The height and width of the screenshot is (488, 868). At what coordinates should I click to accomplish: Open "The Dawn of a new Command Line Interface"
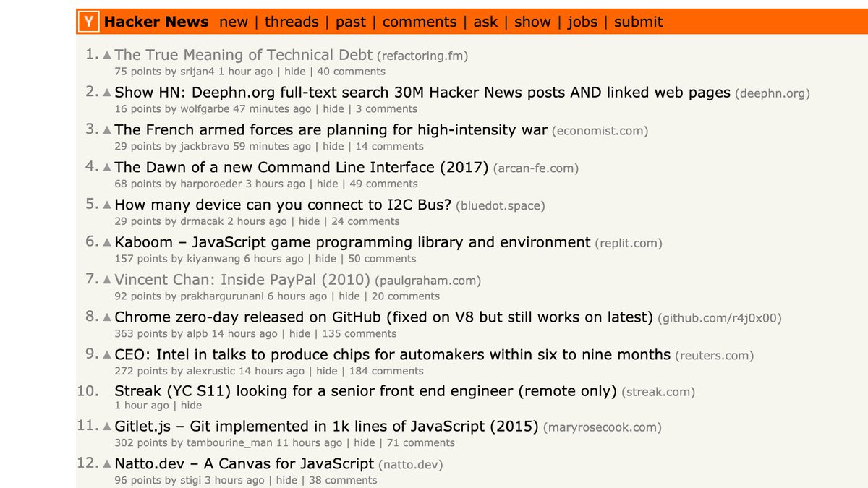click(302, 168)
